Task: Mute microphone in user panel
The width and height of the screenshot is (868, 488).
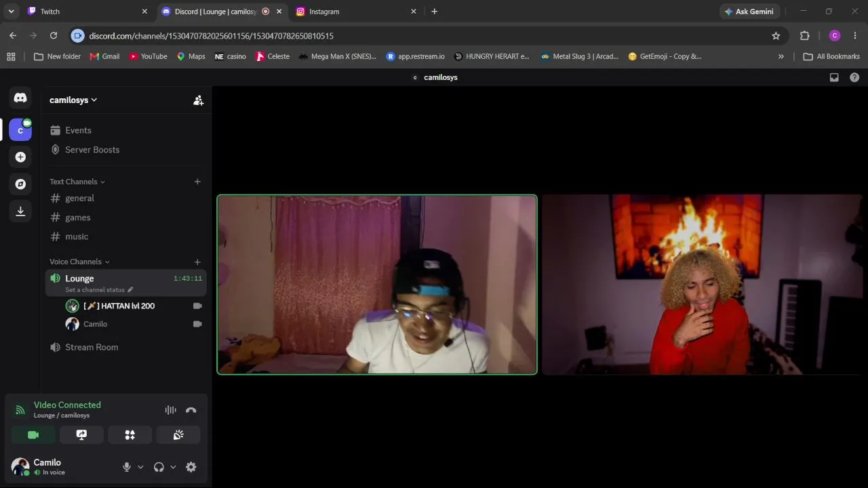Action: pos(126,467)
